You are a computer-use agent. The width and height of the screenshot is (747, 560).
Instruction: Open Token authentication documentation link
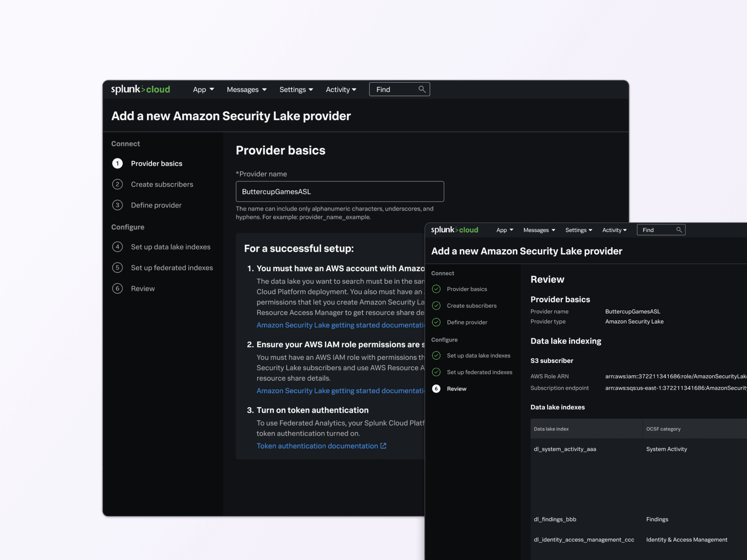click(317, 446)
